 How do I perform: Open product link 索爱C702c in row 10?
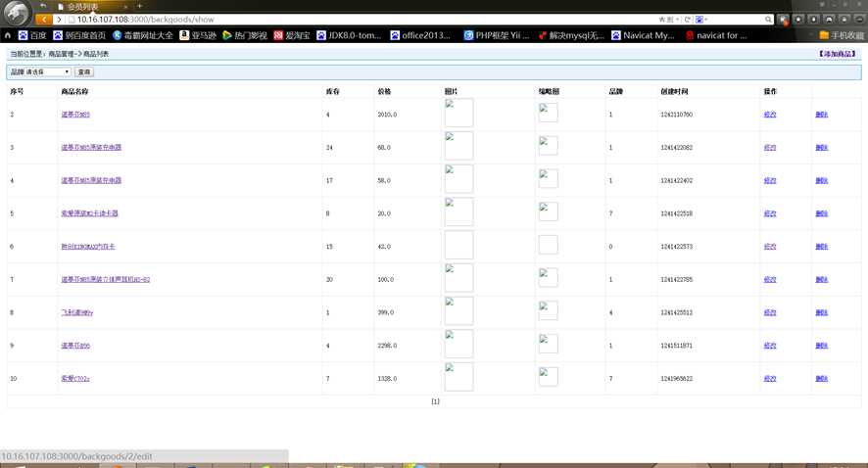coord(75,378)
